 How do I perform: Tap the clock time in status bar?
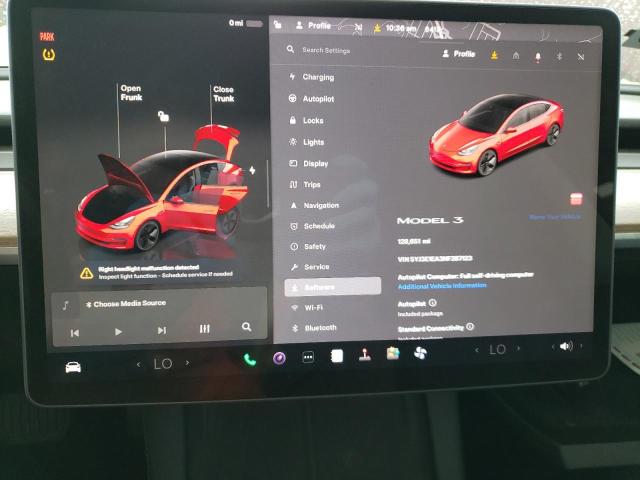point(401,28)
